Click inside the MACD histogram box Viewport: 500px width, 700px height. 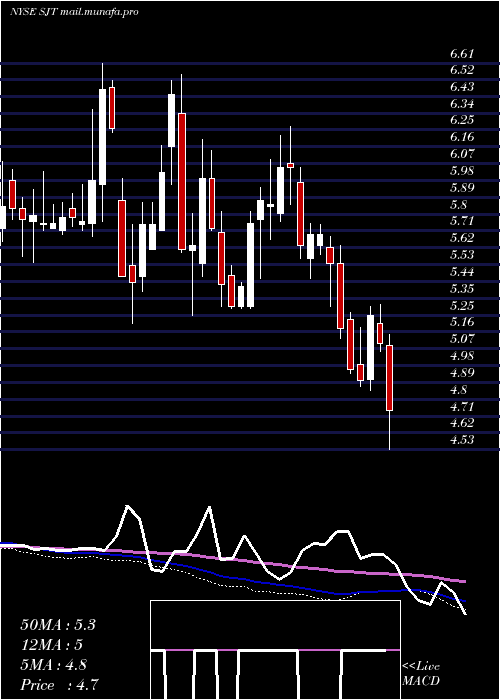275,650
